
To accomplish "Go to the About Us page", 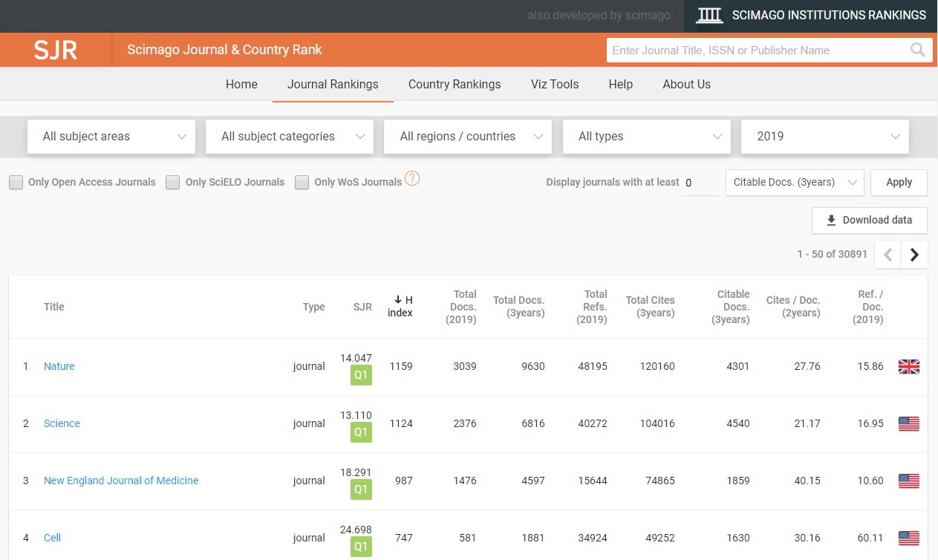I will click(x=687, y=85).
